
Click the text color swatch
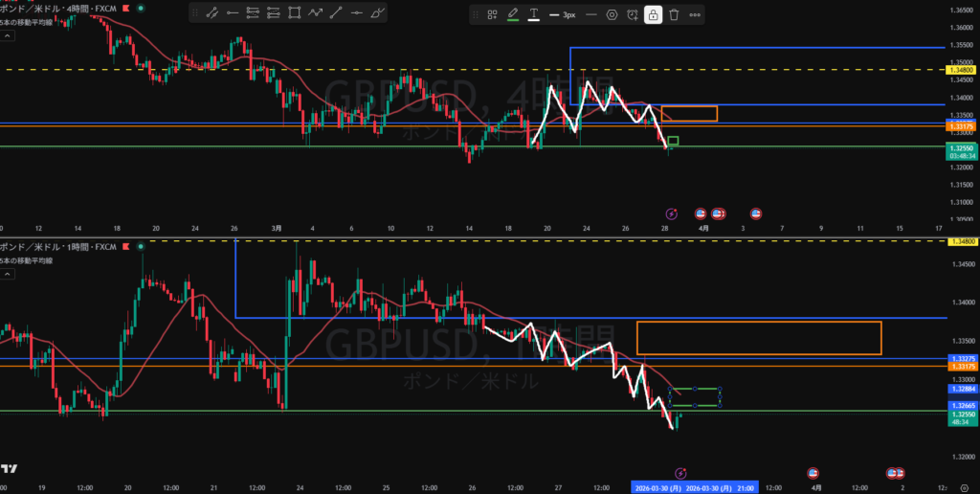pyautogui.click(x=534, y=15)
